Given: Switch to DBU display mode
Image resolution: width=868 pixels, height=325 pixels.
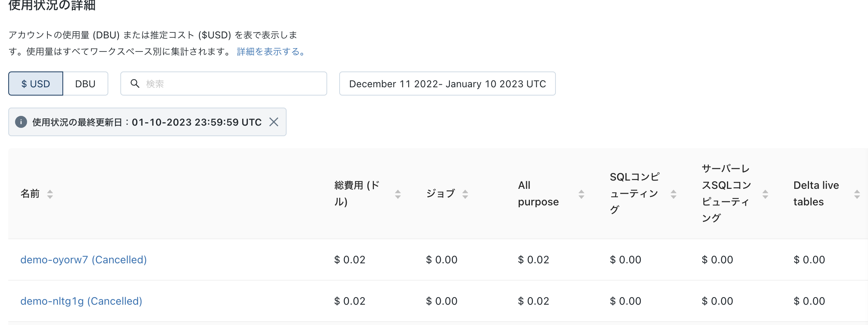Looking at the screenshot, I should coord(85,84).
